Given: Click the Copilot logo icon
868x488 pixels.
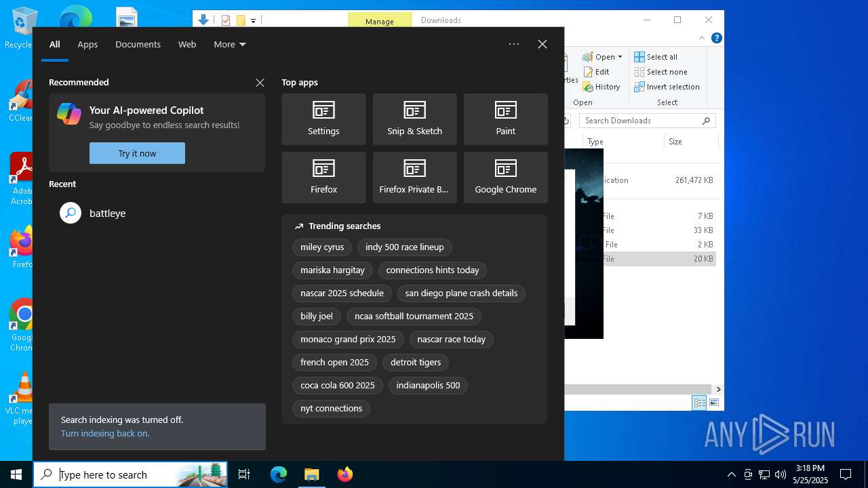Looking at the screenshot, I should pos(69,114).
